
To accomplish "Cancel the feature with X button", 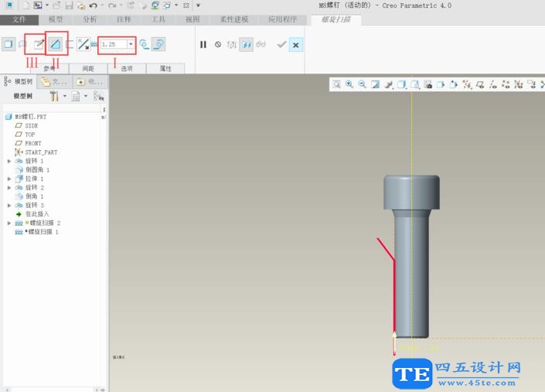I will tap(296, 45).
